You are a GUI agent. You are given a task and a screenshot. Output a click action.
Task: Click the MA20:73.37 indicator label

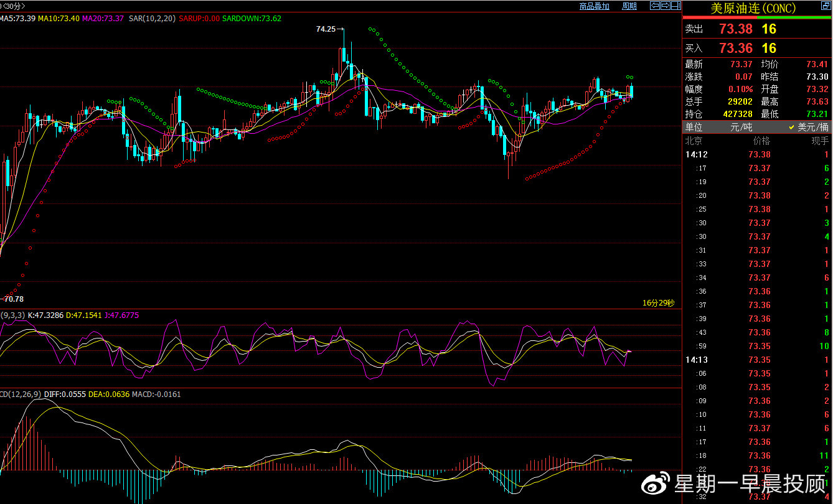click(x=103, y=19)
